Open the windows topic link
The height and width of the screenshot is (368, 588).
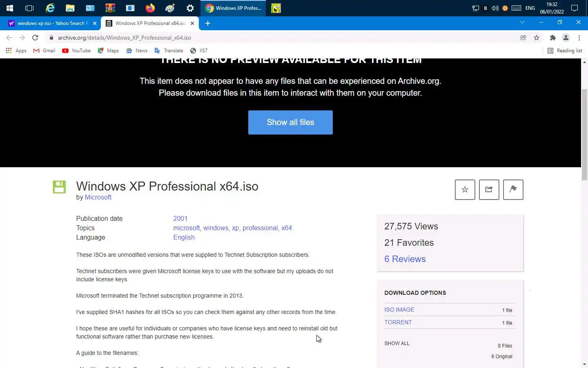(216, 228)
